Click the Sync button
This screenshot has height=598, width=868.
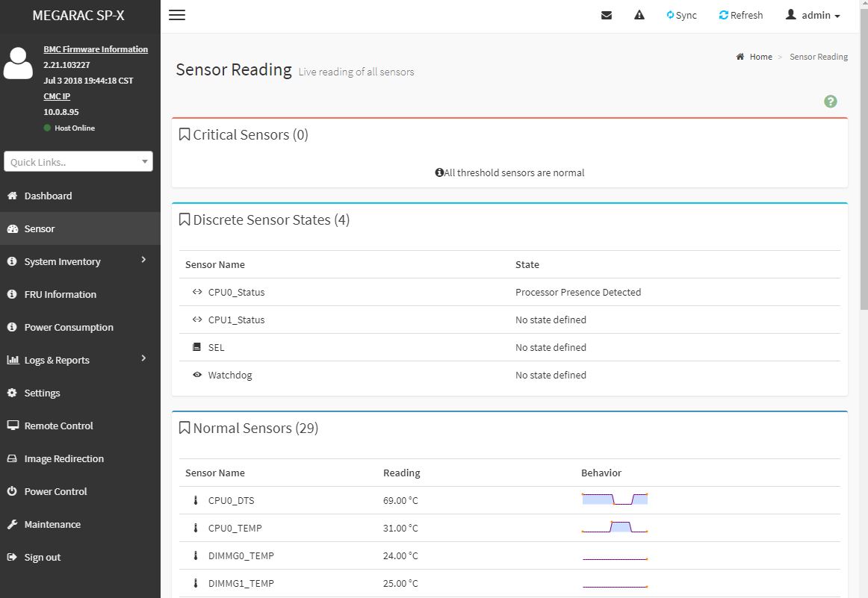point(681,15)
